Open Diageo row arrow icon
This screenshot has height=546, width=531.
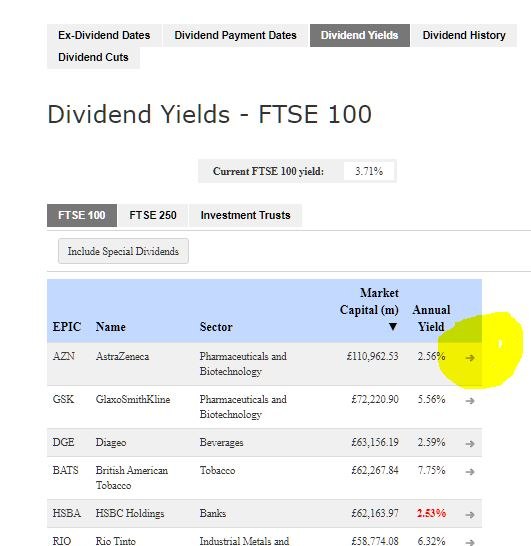pos(470,444)
